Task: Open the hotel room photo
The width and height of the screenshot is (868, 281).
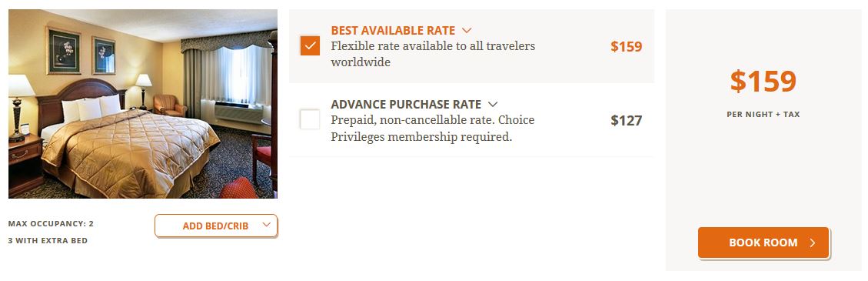Action: [143, 104]
